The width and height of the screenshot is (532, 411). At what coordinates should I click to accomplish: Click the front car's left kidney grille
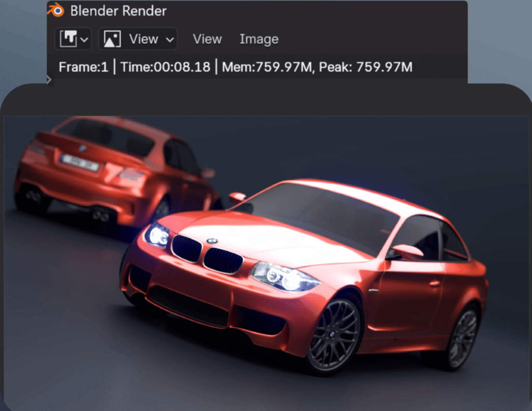pyautogui.click(x=187, y=248)
